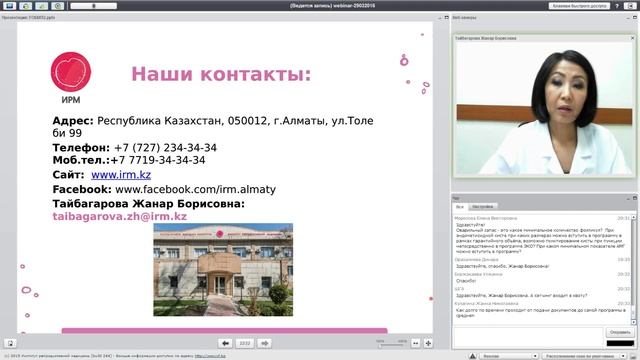Click the document icon below the slide
Screen dimensions: 640x360
[11, 343]
